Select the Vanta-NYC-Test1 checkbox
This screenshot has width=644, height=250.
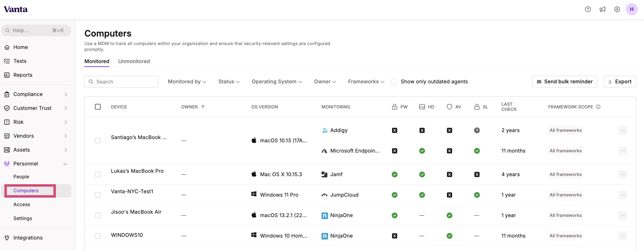[98, 195]
